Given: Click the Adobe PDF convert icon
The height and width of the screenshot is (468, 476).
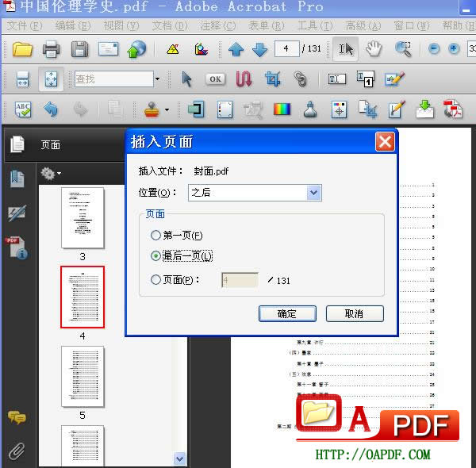Looking at the screenshot, I should pyautogui.click(x=453, y=109).
